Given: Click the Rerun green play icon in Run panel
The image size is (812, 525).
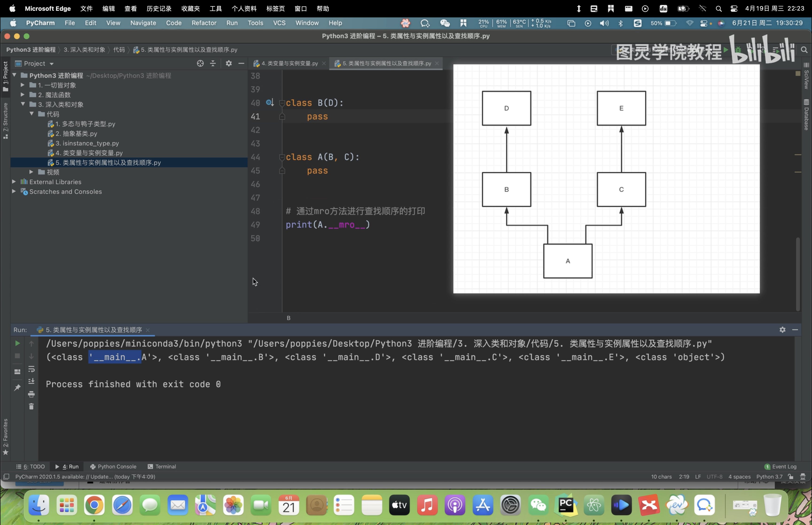Looking at the screenshot, I should [x=17, y=343].
